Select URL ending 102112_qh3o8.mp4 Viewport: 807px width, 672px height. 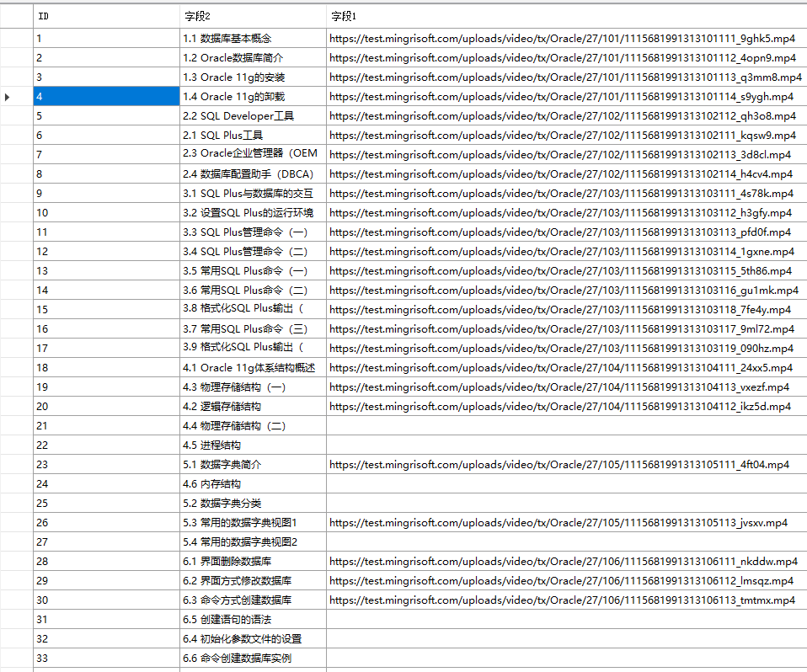pyautogui.click(x=567, y=116)
